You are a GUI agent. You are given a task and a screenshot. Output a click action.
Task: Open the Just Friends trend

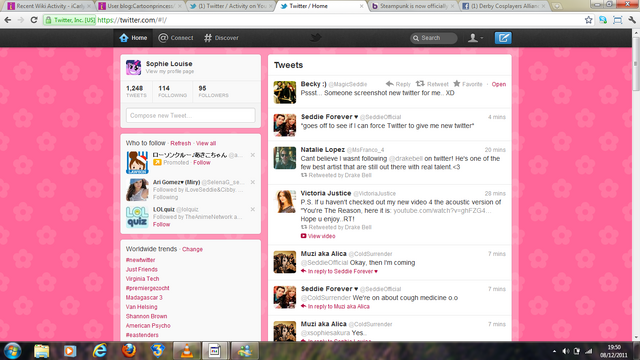(x=142, y=269)
